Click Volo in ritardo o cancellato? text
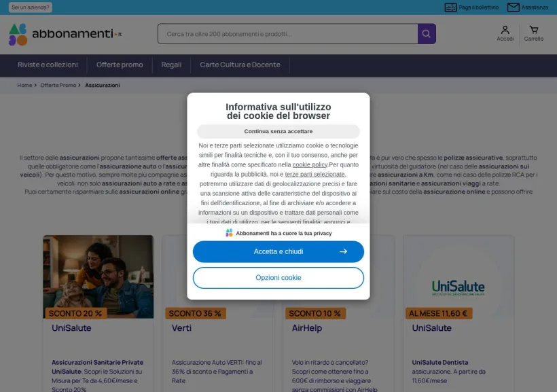This screenshot has height=392, width=557. pyautogui.click(x=330, y=363)
